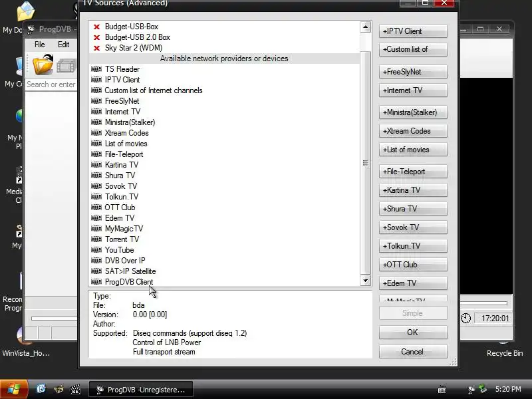
Task: Add FreeSlyNet source with +FreeSlyNet button
Action: click(x=413, y=72)
